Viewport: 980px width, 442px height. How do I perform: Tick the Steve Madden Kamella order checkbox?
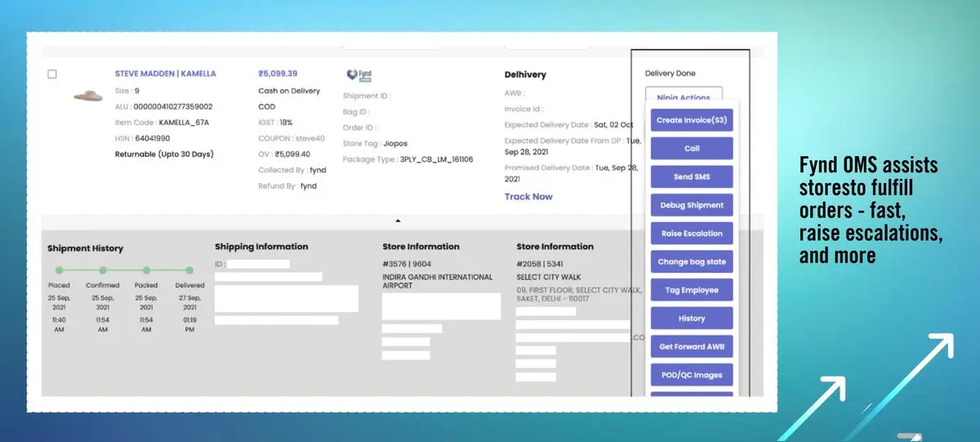[x=52, y=74]
